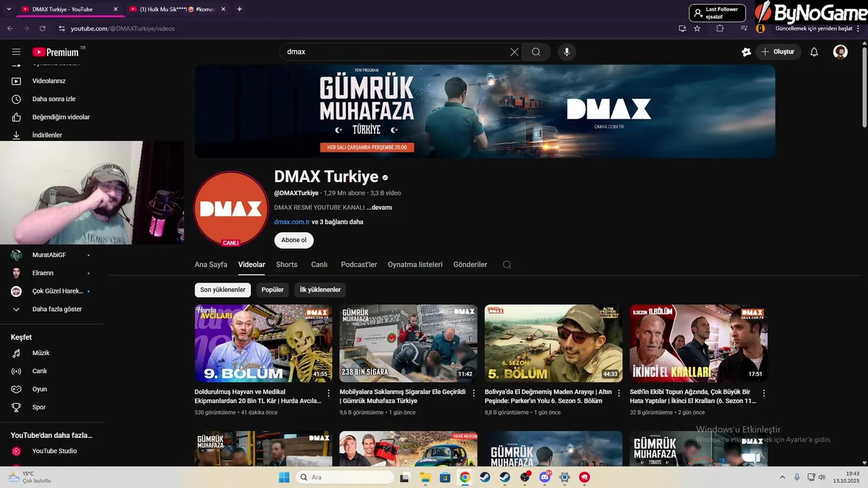
Task: Play Hurda Avcıları 9. Bölüm thumbnail
Action: coord(263,343)
